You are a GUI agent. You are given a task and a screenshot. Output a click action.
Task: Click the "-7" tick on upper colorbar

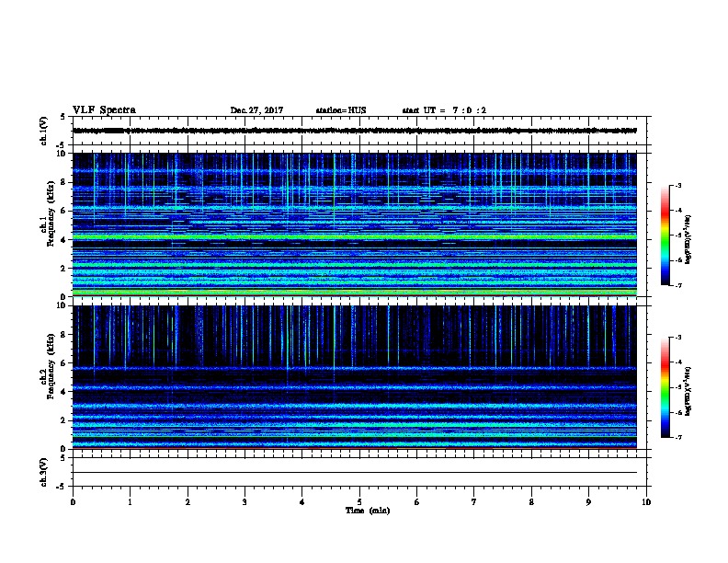[x=677, y=285]
